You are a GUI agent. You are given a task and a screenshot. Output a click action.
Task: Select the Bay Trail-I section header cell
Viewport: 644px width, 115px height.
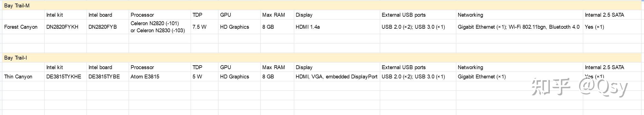point(16,58)
